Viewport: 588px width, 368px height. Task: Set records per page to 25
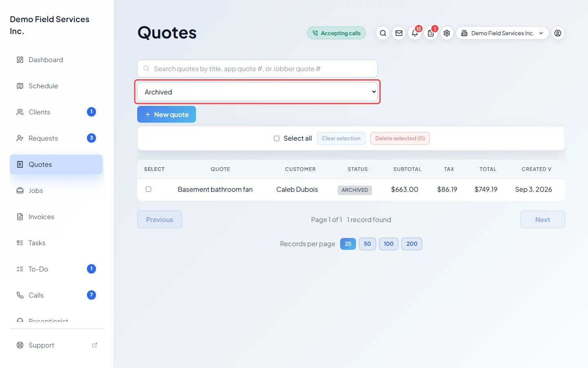pyautogui.click(x=348, y=244)
